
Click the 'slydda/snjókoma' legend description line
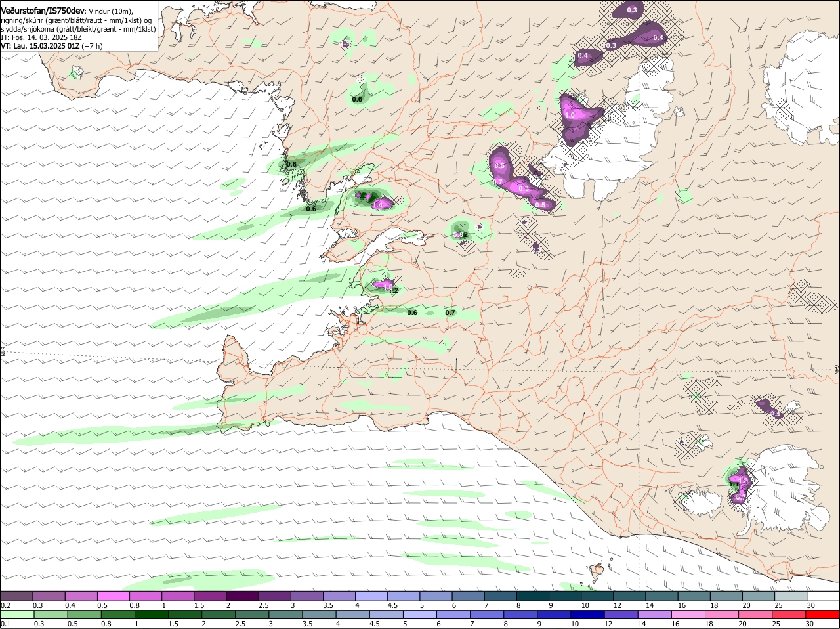coord(78,29)
